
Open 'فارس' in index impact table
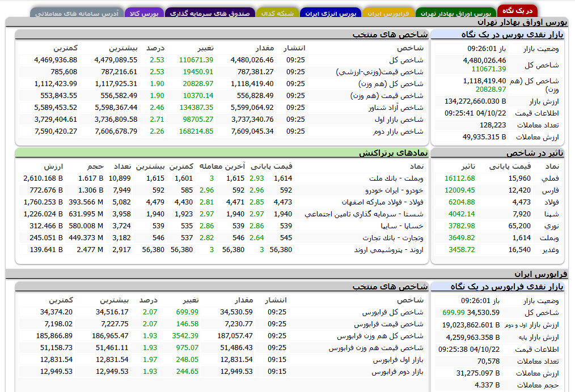[x=551, y=190]
